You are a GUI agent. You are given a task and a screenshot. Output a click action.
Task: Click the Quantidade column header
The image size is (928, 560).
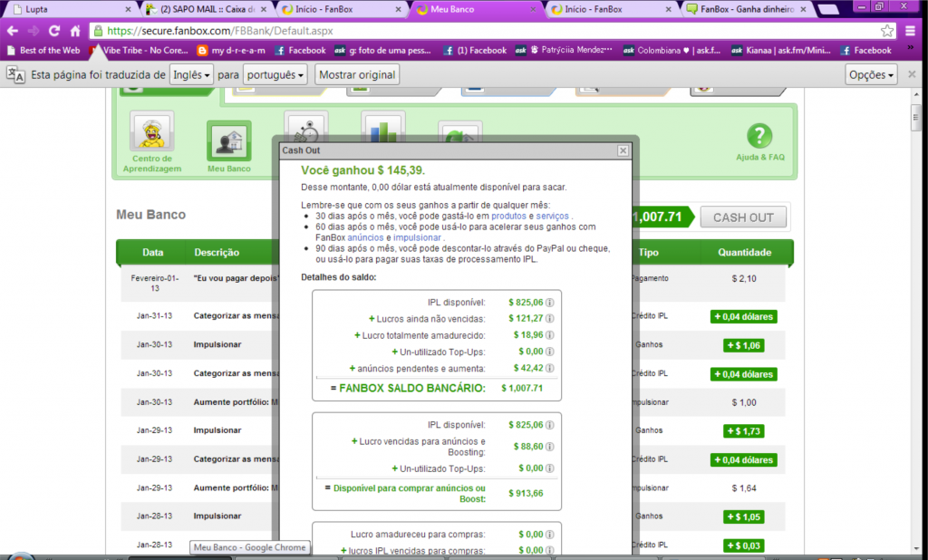coord(745,252)
